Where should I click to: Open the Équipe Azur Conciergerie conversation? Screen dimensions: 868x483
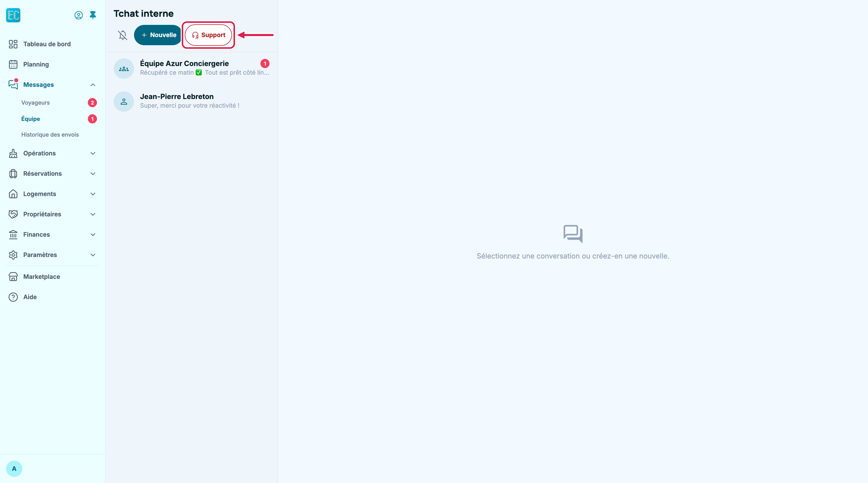(x=192, y=68)
